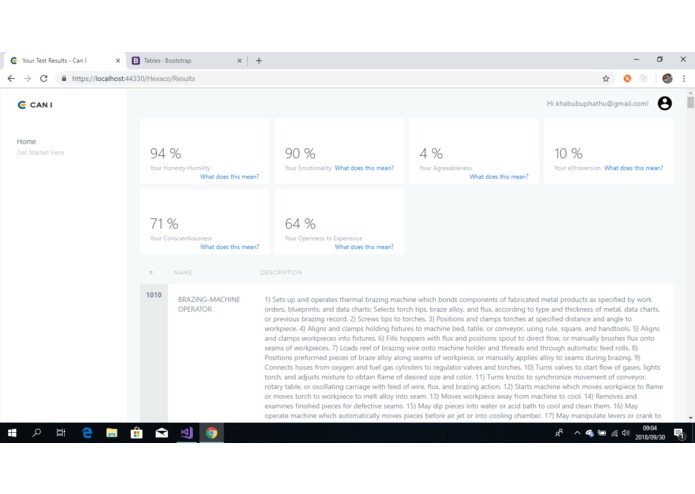The width and height of the screenshot is (695, 494).
Task: Click the 90 % Emotionality score
Action: [x=300, y=154]
